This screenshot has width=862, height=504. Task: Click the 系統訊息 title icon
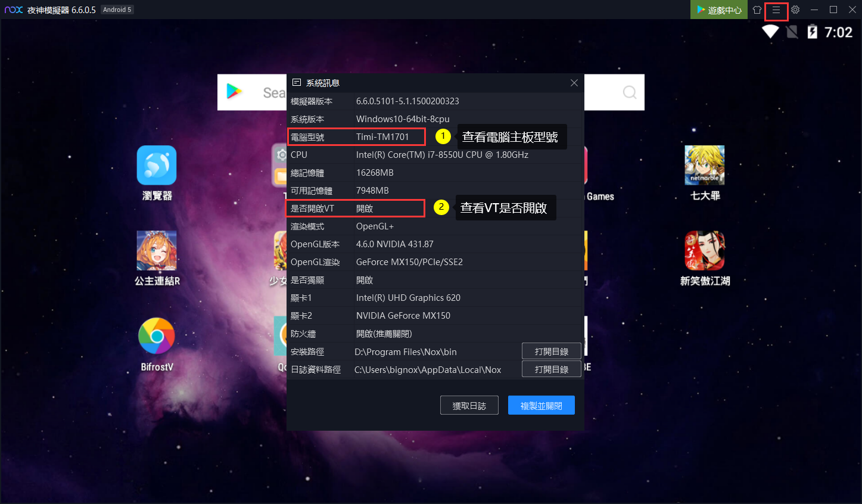point(297,83)
